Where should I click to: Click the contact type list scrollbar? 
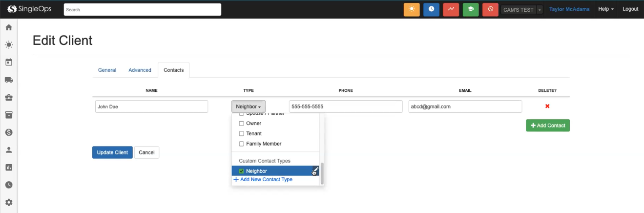click(x=322, y=173)
